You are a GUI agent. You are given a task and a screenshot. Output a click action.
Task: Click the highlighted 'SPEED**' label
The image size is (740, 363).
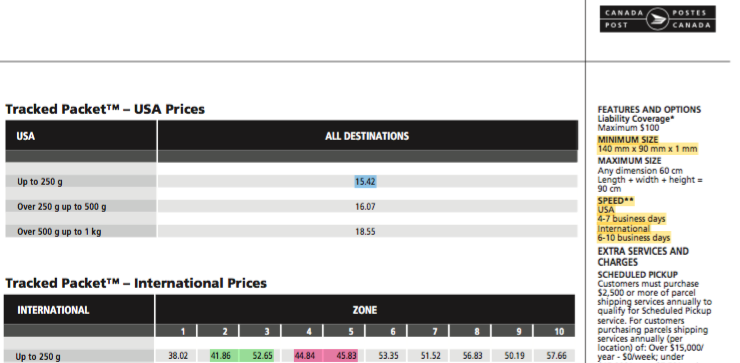pos(616,201)
